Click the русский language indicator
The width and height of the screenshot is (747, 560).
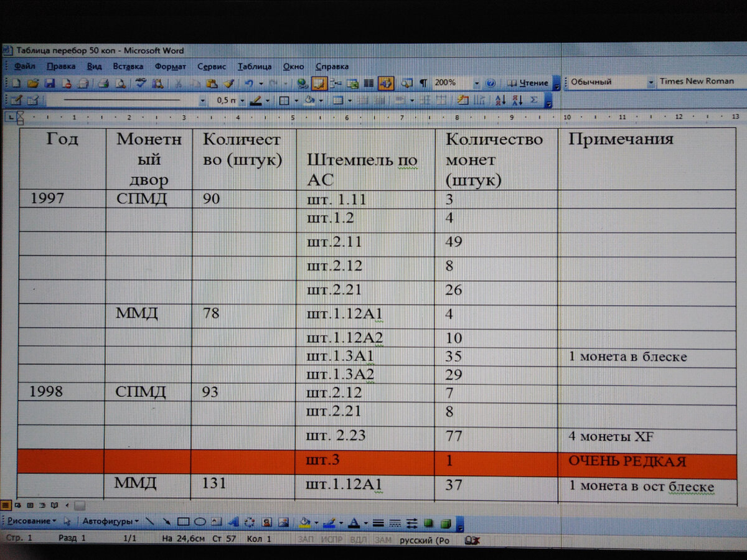click(423, 539)
